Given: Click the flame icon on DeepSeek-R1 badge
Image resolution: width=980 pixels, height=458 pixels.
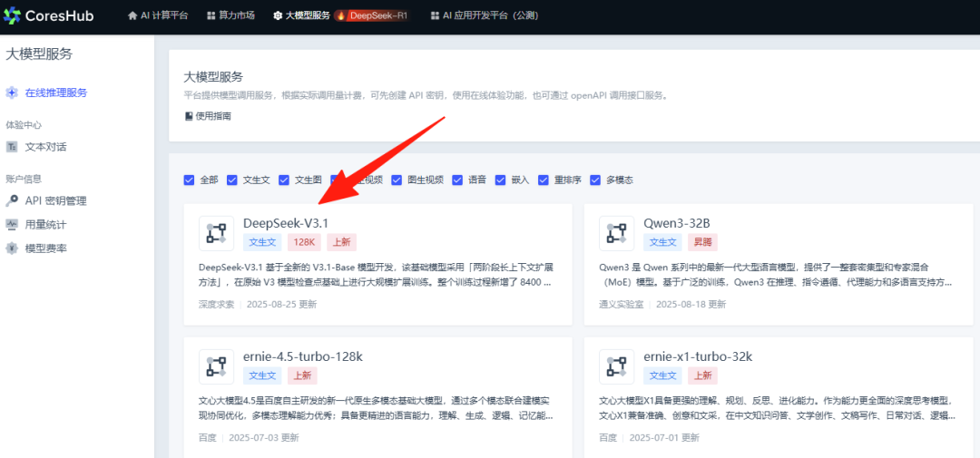Looking at the screenshot, I should (x=341, y=15).
